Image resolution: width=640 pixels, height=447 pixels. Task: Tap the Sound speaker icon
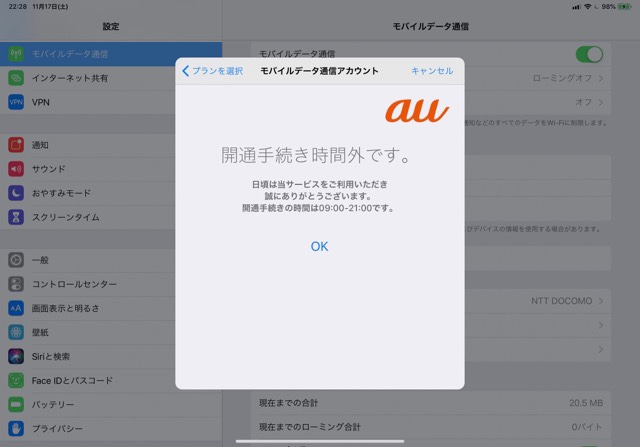(16, 169)
